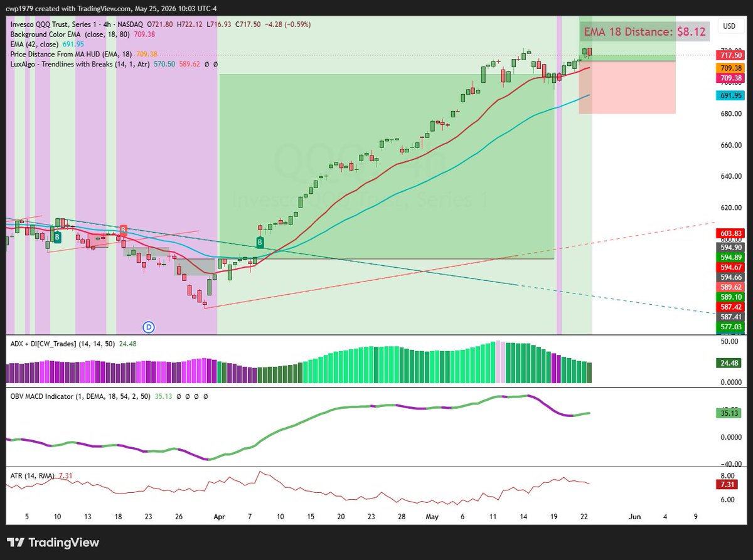
Task: Click the 7.31 ATR value label
Action: tap(728, 484)
